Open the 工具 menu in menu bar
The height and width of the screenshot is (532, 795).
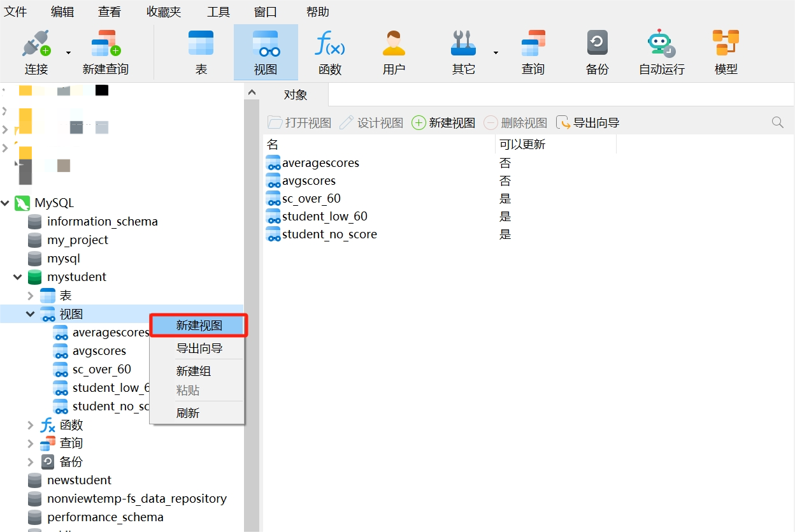click(x=218, y=11)
